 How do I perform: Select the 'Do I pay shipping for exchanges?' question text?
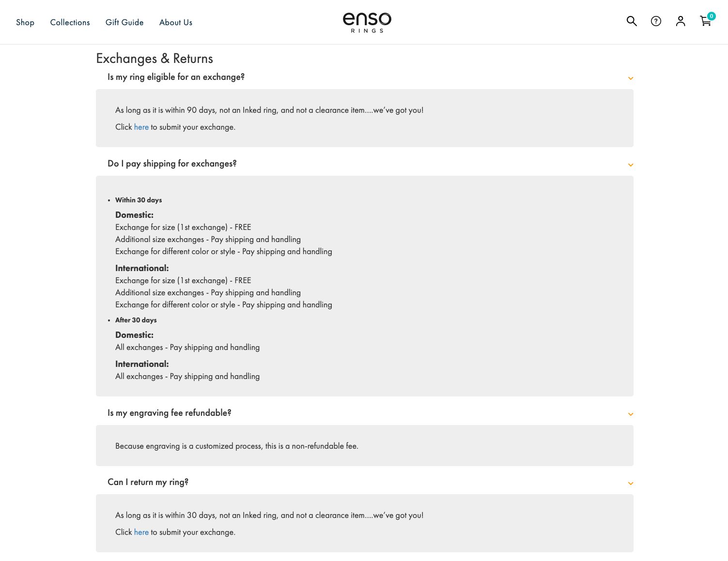tap(172, 164)
